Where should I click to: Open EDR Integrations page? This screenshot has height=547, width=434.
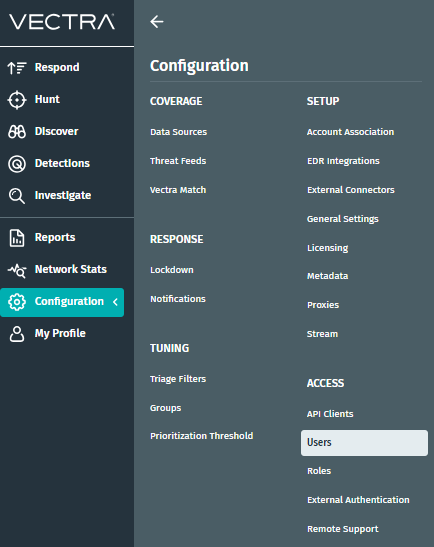(343, 161)
